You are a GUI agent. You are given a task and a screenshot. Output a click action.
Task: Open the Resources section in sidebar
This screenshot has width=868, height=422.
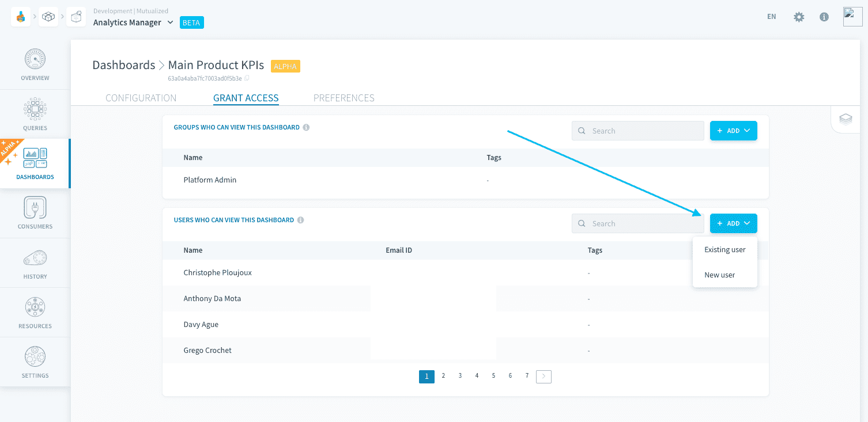35,313
